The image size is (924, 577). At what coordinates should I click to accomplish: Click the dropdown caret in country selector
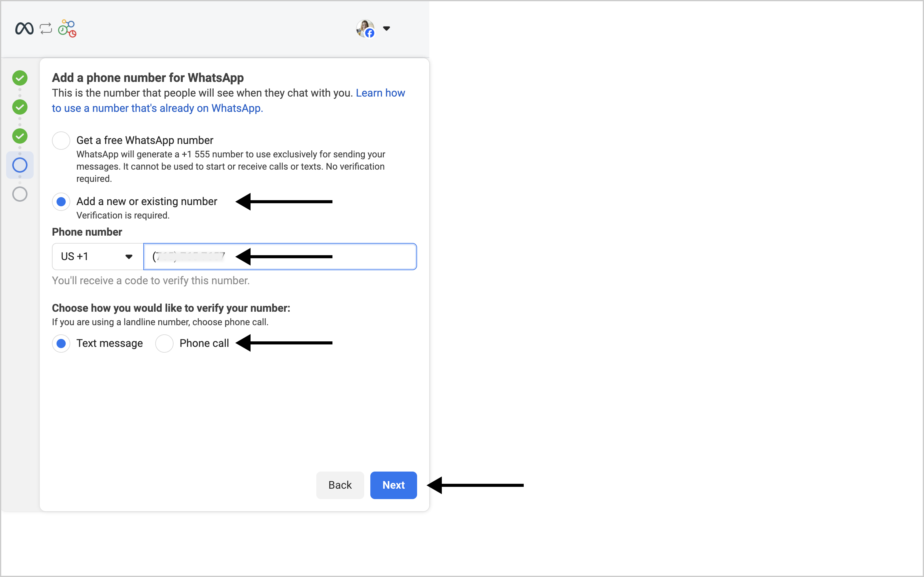coord(129,257)
